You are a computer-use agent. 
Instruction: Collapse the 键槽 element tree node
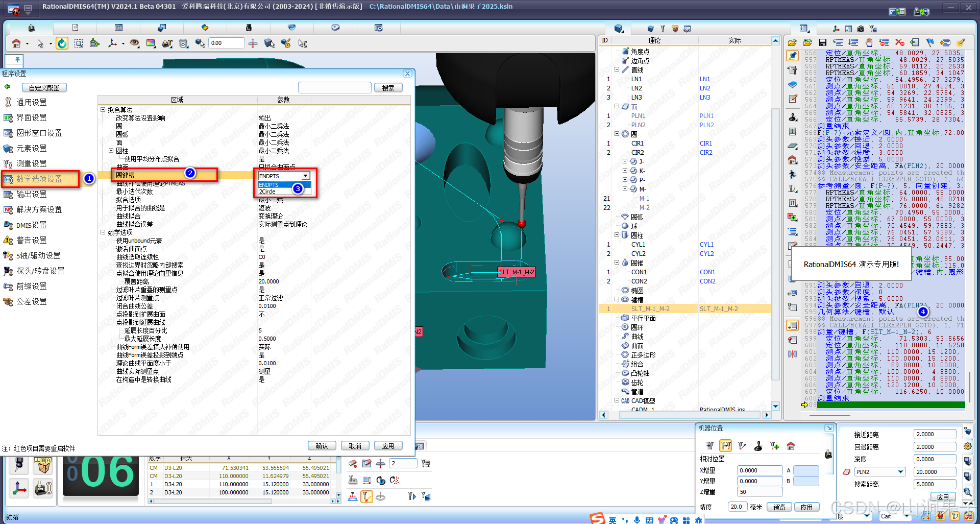[x=617, y=299]
